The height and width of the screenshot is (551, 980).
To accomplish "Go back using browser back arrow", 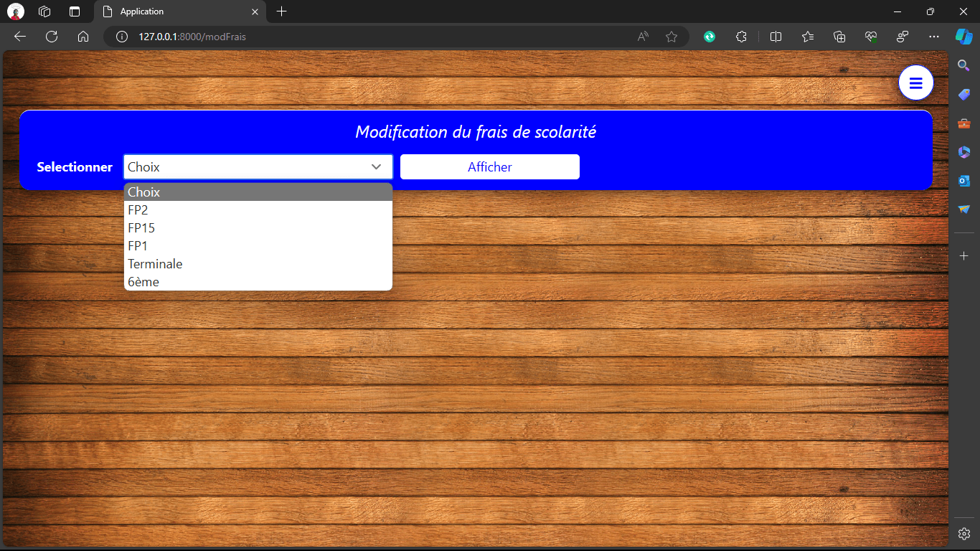I will pyautogui.click(x=20, y=37).
